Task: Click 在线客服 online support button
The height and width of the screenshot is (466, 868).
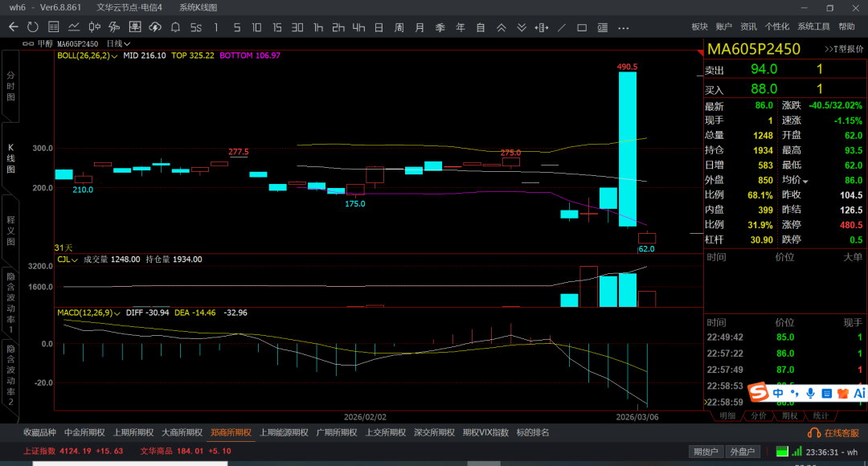Action: pyautogui.click(x=834, y=433)
